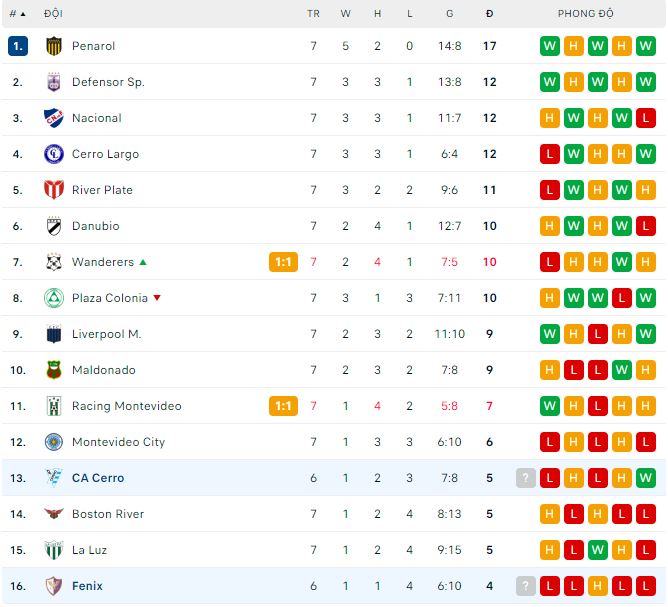Open the Liverpool M. team link
668x607 pixels.
[x=106, y=334]
